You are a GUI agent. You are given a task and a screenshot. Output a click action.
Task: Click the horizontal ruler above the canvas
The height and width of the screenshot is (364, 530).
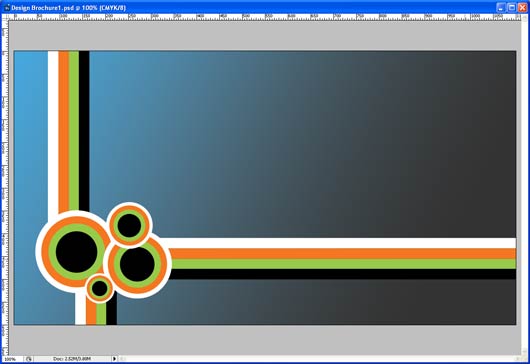(x=265, y=17)
